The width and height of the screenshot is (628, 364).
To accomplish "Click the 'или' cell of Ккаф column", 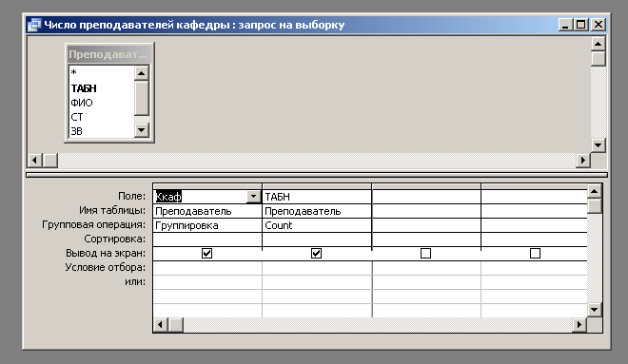I will pyautogui.click(x=207, y=282).
